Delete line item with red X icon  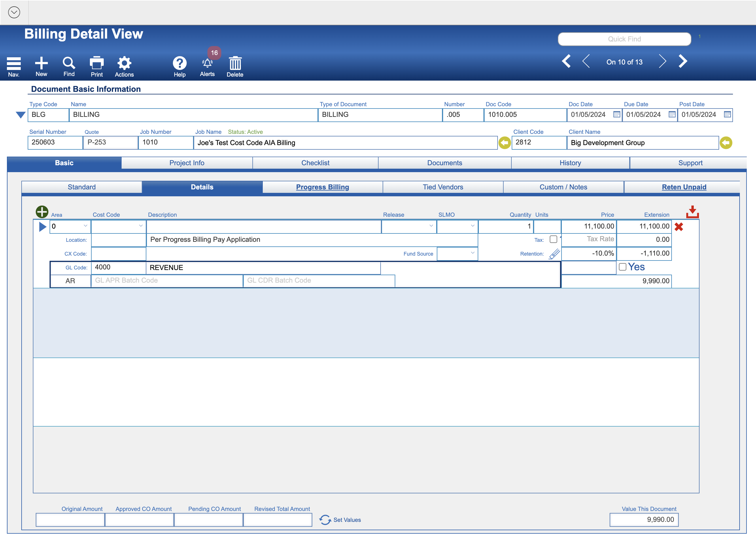point(679,227)
